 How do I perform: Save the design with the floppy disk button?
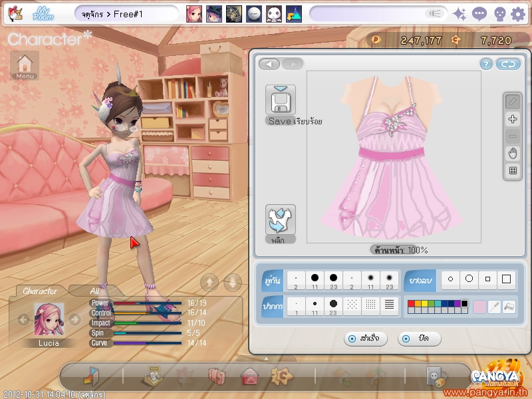coord(281,100)
